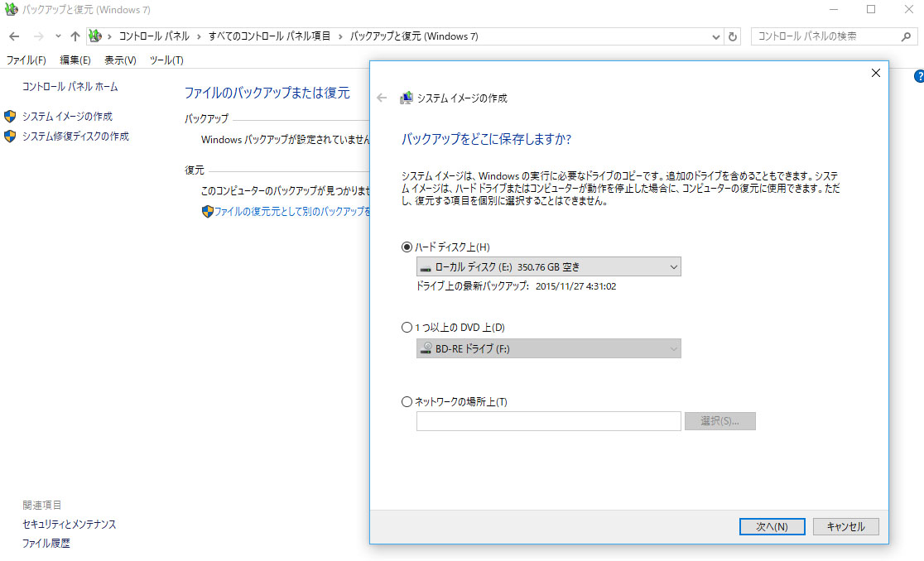Screen dimensions: 924x561
Task: Open ファイル履歴 related link
Action: (x=46, y=544)
